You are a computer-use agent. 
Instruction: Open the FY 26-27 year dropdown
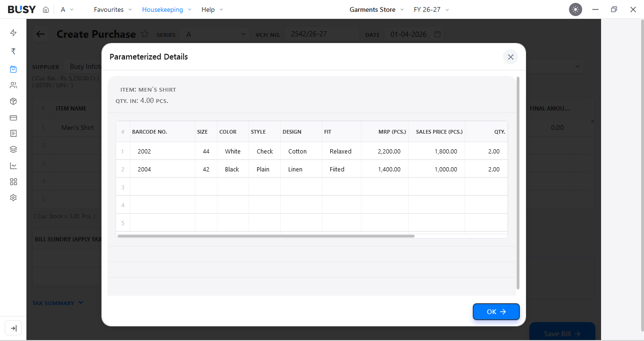tap(431, 9)
